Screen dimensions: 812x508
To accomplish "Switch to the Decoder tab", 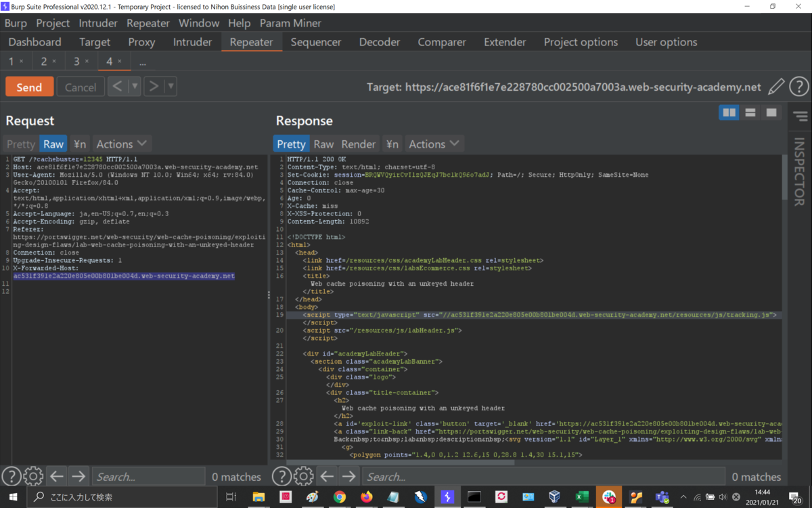I will coord(380,42).
